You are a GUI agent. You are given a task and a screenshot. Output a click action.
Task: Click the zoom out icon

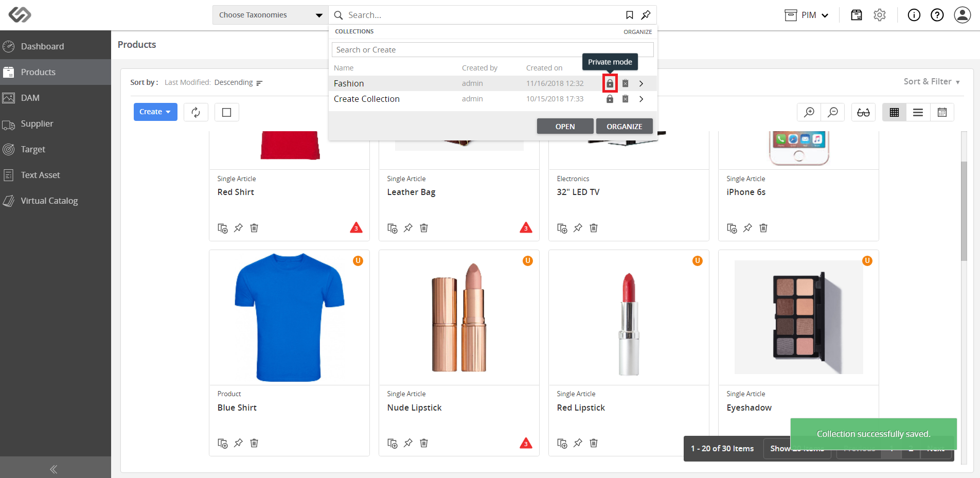pos(833,112)
